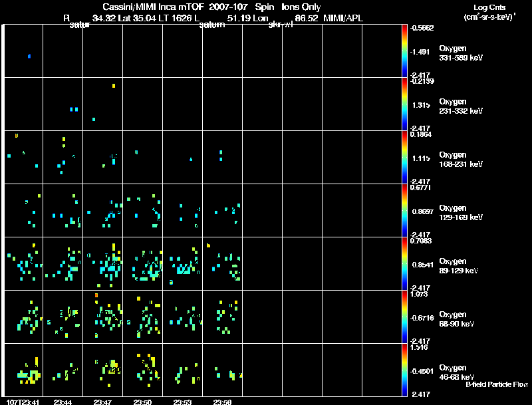
Task: Click the 'B-field Particle Flow' caption
Action: pos(497,384)
